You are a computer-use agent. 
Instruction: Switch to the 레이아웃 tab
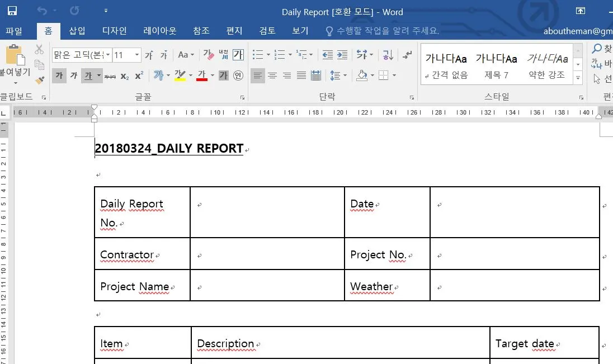160,31
